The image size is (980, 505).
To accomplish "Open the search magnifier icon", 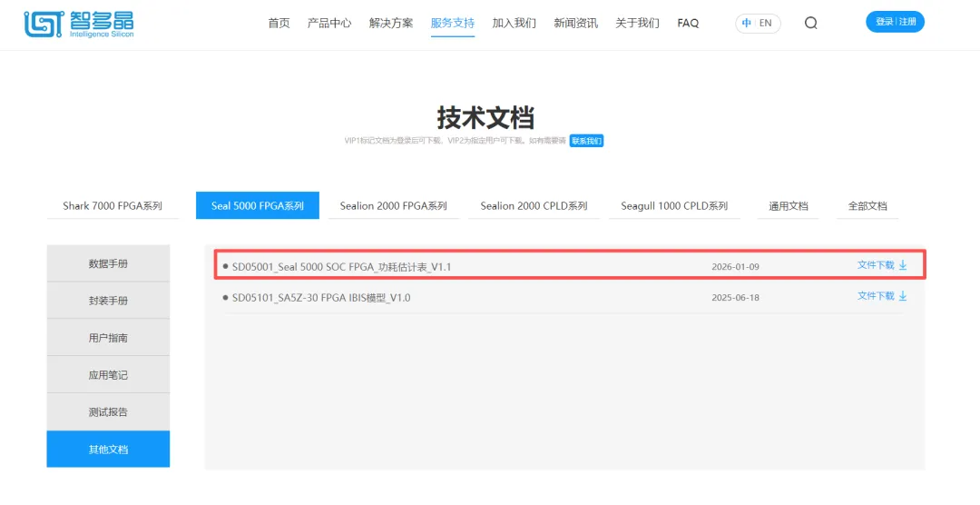I will 810,23.
